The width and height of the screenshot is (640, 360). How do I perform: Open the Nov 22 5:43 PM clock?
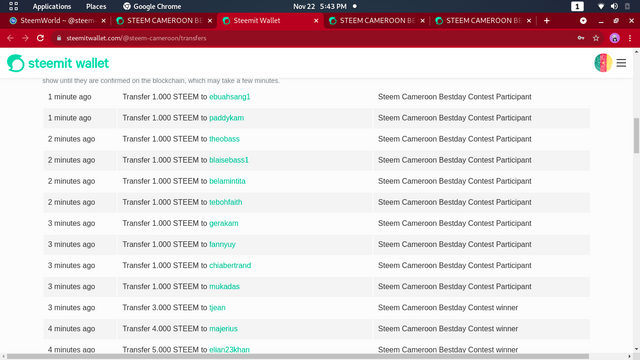pyautogui.click(x=320, y=7)
